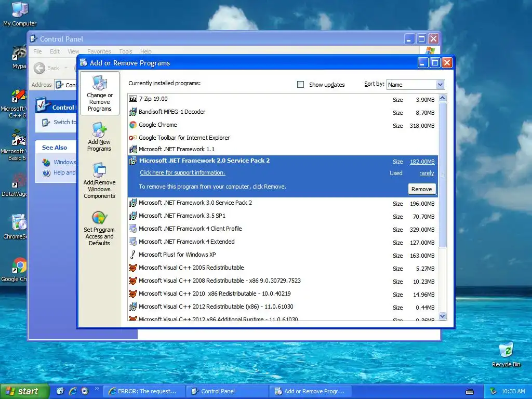Click Back button in Control Panel window
The height and width of the screenshot is (399, 532).
click(47, 68)
